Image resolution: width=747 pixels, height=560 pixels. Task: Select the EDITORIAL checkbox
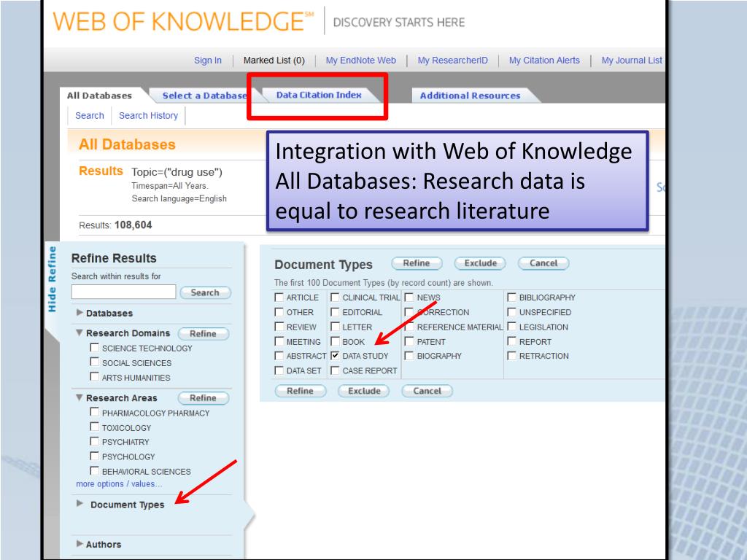click(x=335, y=312)
